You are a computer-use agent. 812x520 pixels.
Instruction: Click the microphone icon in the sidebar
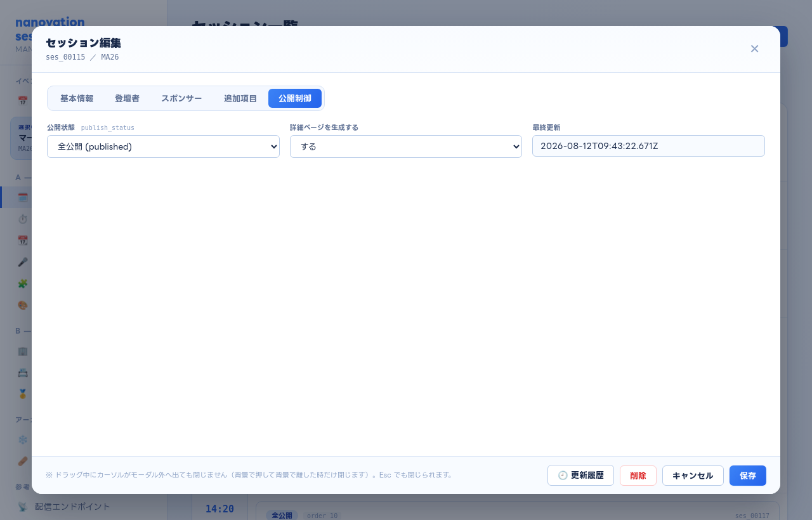(23, 262)
